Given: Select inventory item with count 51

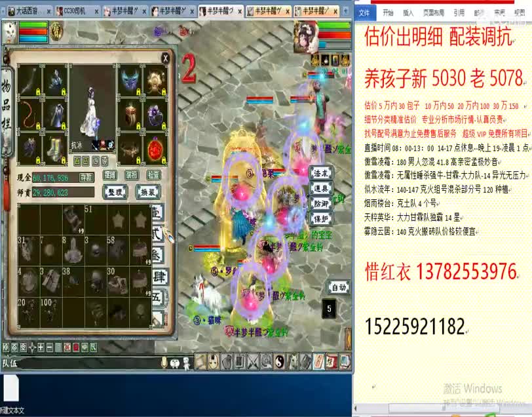Looking at the screenshot, I should tap(96, 220).
